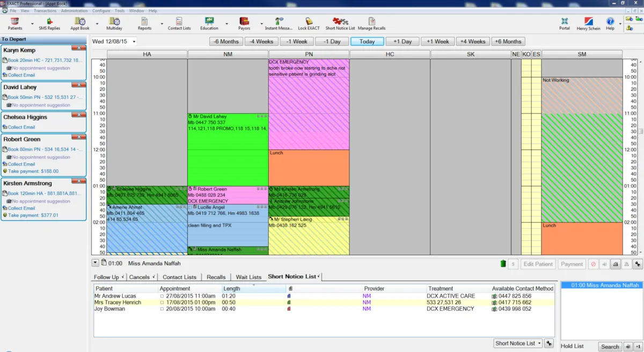Open the Instant Messages toolbar icon
The height and width of the screenshot is (352, 644).
pos(279,23)
